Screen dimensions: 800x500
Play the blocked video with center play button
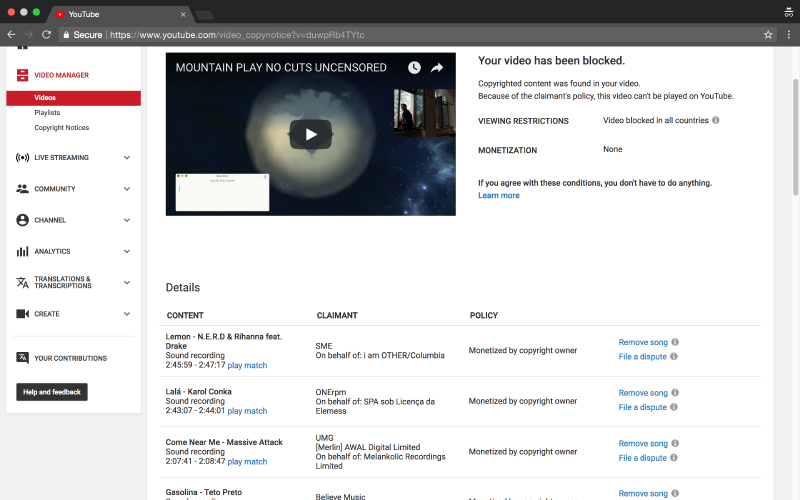311,134
